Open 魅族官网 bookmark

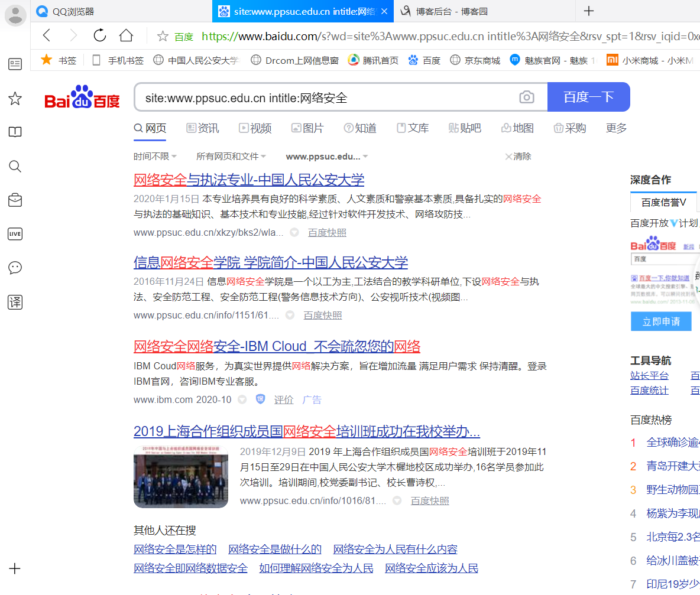tap(553, 60)
